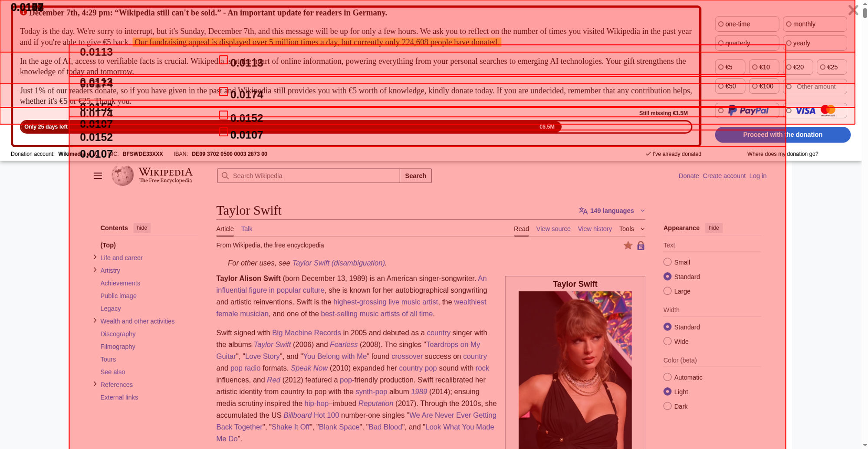
Task: Expand the 149 languages dropdown
Action: click(612, 211)
